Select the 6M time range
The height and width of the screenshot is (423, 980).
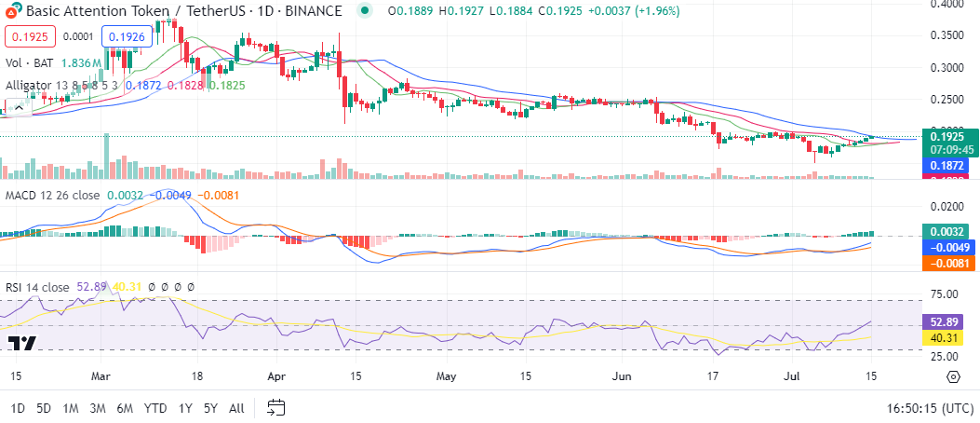[x=125, y=409]
